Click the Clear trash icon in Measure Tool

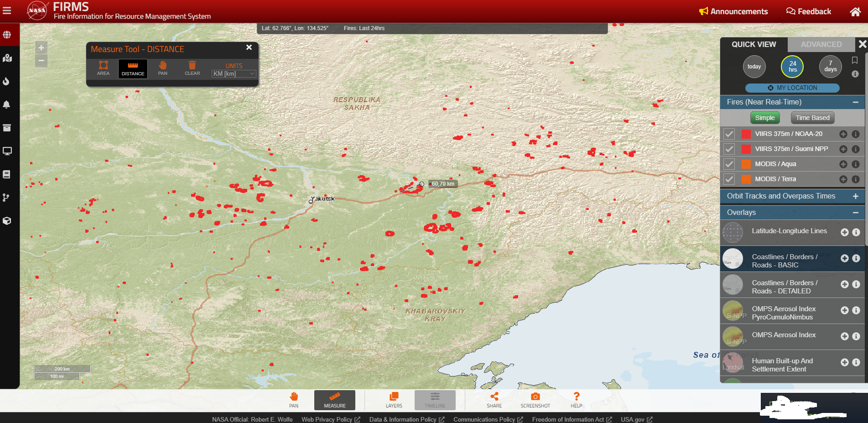pos(192,68)
